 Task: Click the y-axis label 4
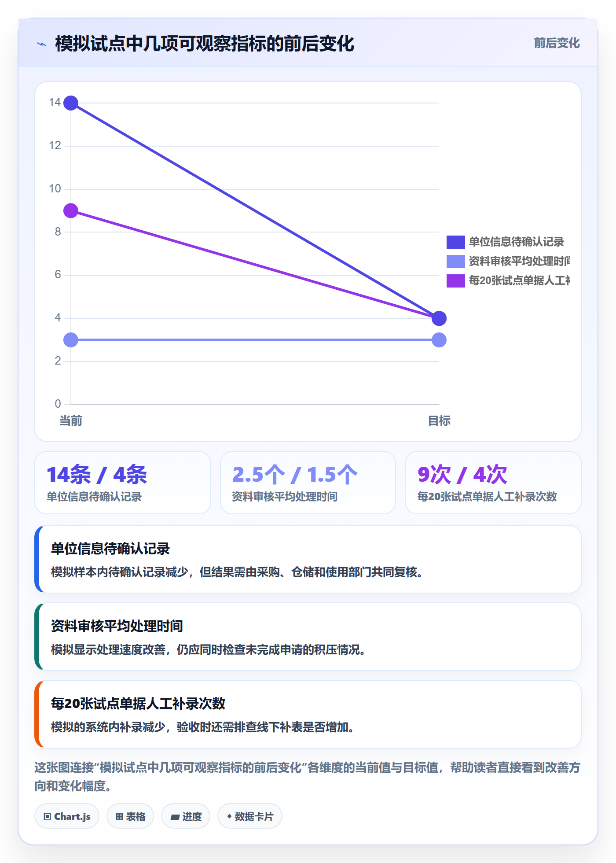coord(58,318)
